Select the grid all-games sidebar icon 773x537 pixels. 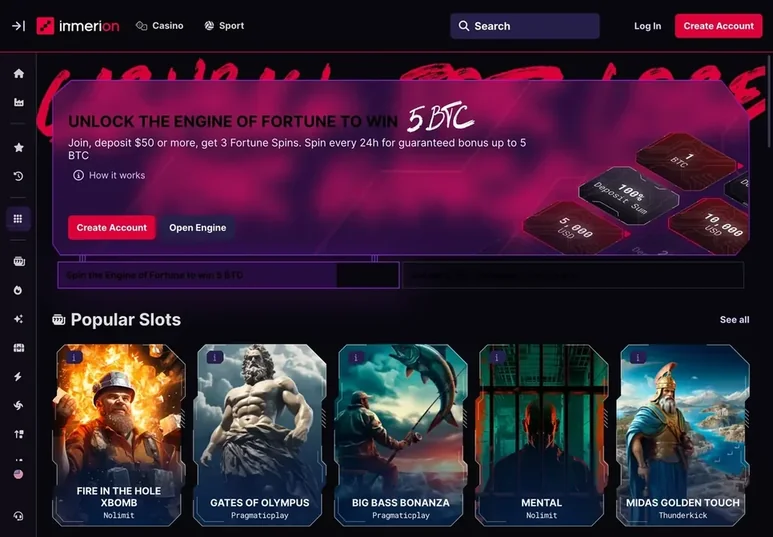coord(18,218)
